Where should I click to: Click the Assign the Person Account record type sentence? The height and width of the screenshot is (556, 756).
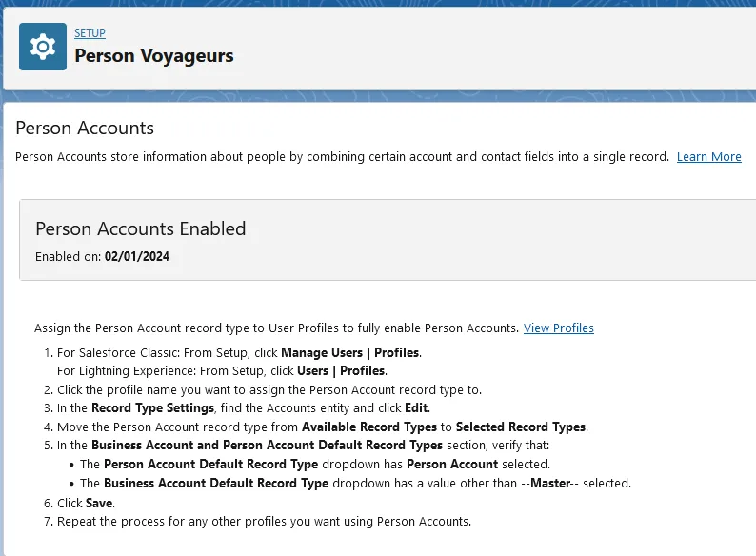point(276,328)
